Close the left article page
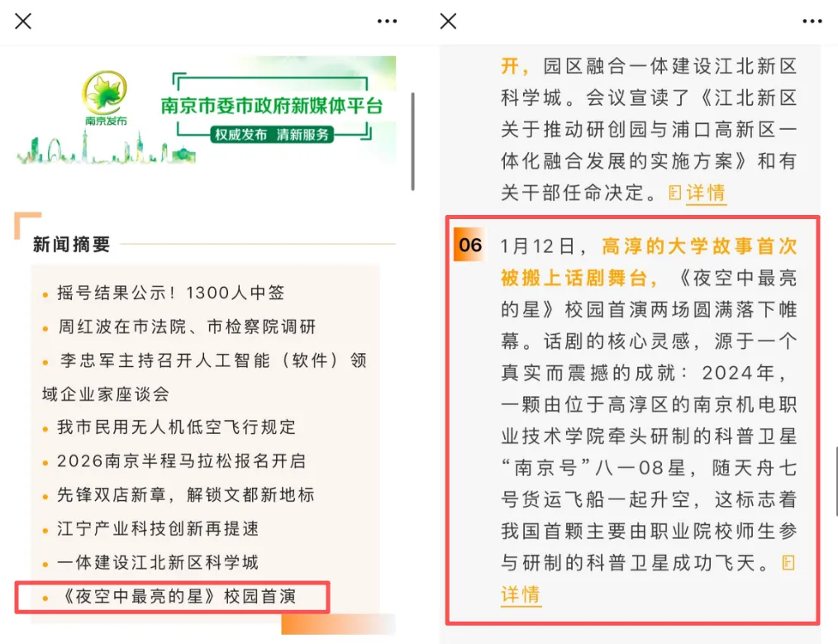 tap(23, 21)
